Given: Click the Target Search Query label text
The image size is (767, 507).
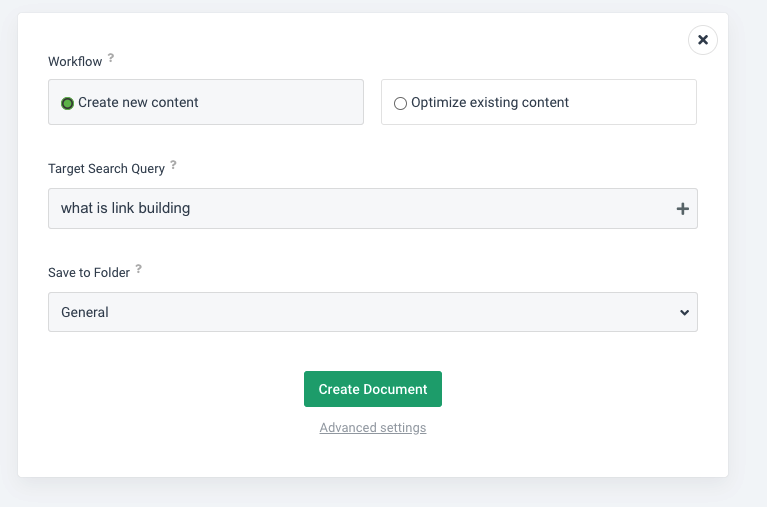Looking at the screenshot, I should pyautogui.click(x=106, y=169).
